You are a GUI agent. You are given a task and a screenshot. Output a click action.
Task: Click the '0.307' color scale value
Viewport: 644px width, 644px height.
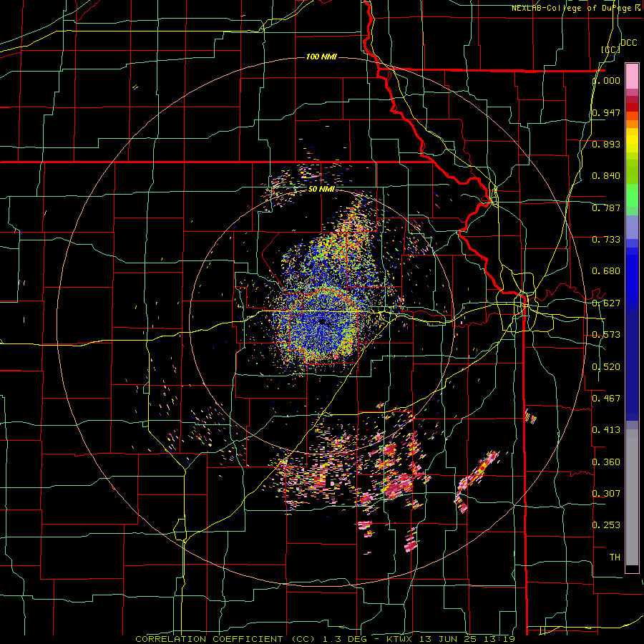606,494
